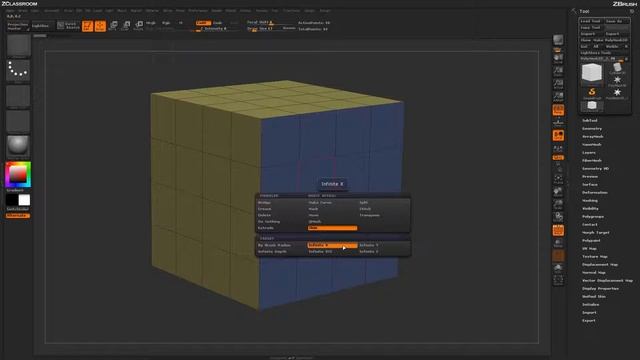
Task: Click the orange Draw mode icon
Action: coord(100,26)
